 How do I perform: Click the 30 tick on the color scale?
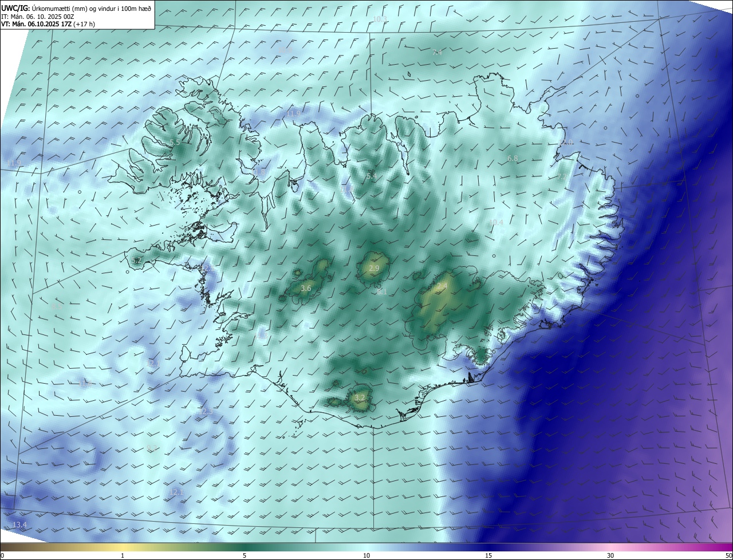610,555
